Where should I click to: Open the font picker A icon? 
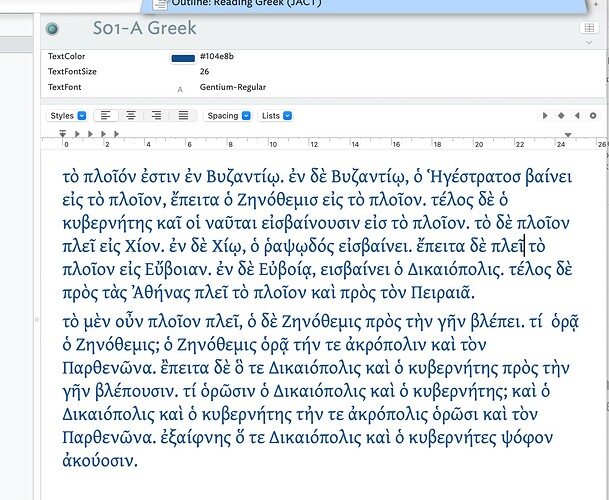tap(180, 89)
